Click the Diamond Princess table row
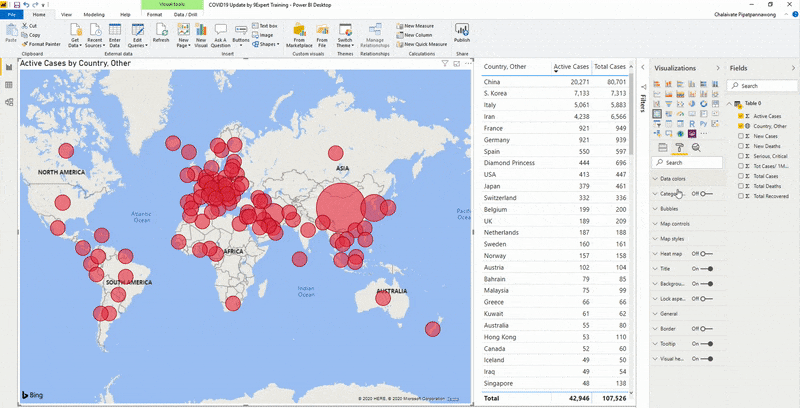The width and height of the screenshot is (800, 408). tap(555, 163)
